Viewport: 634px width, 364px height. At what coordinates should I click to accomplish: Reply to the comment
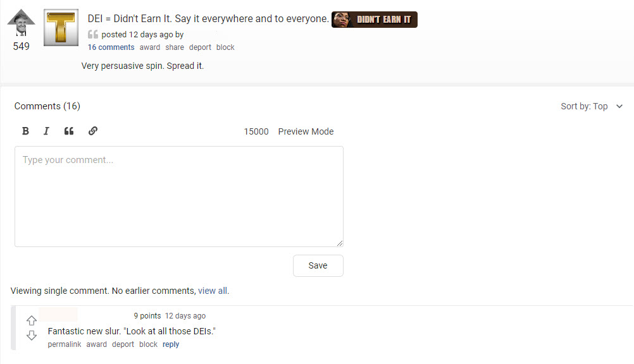click(171, 344)
